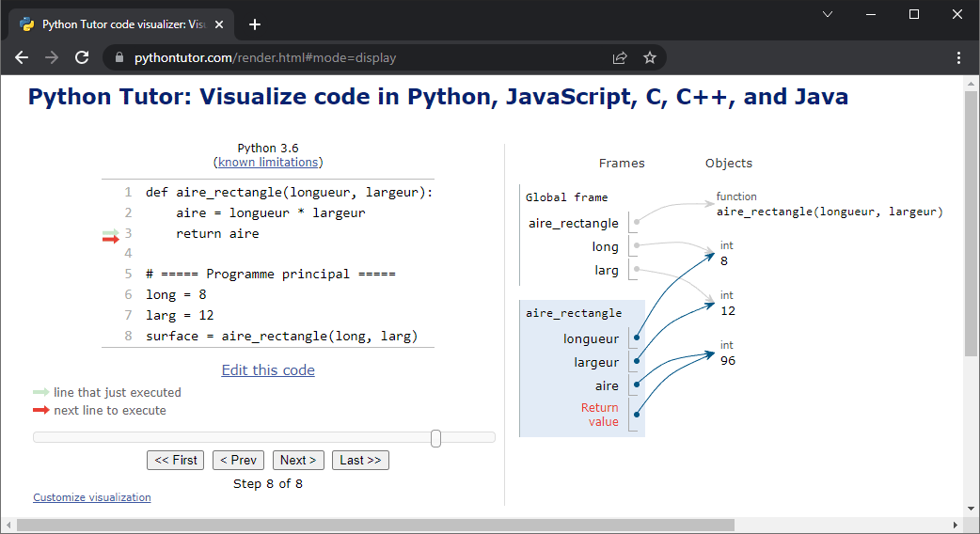This screenshot has height=534, width=980.
Task: Click the vertical page scrollbar
Action: pos(971,223)
